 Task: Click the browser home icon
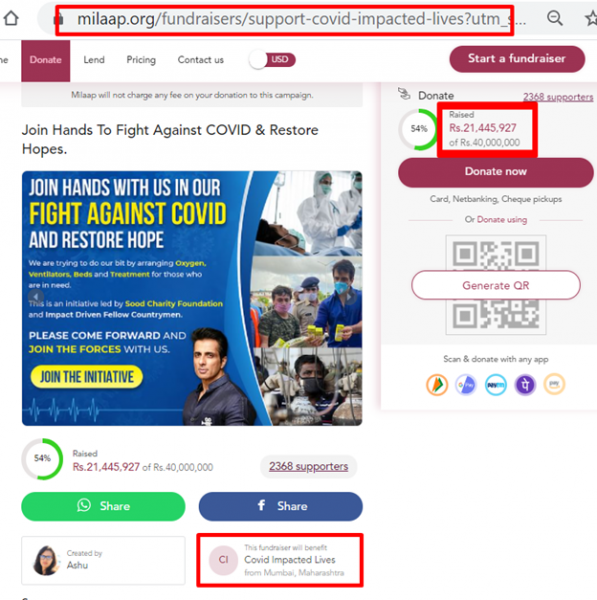pyautogui.click(x=11, y=18)
